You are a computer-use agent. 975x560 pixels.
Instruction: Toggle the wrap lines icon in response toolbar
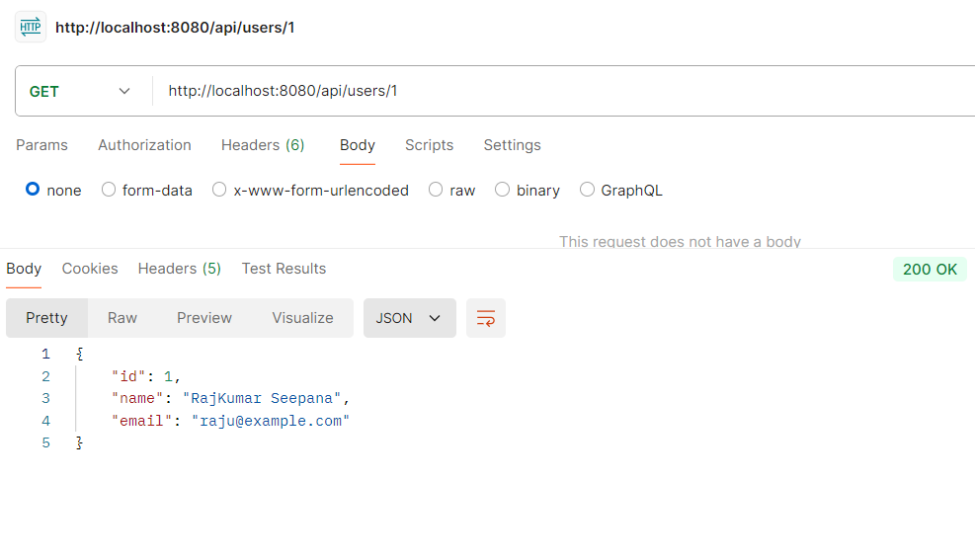[x=485, y=318]
